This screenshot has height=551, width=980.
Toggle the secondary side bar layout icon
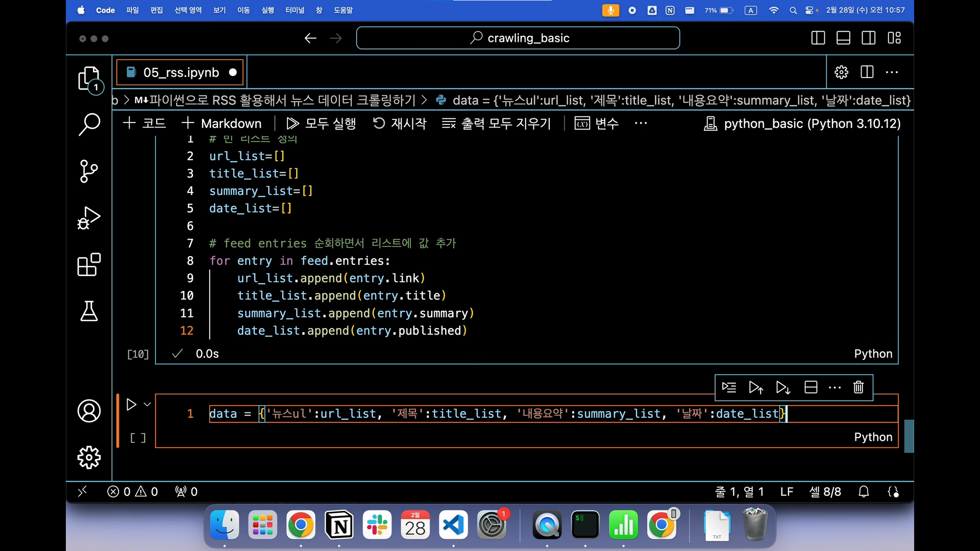tap(868, 38)
